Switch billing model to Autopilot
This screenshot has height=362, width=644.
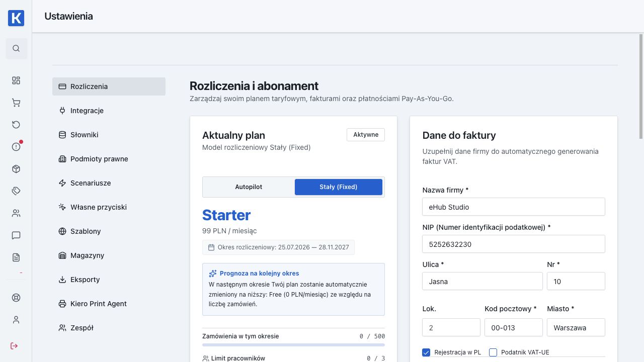pos(249,187)
